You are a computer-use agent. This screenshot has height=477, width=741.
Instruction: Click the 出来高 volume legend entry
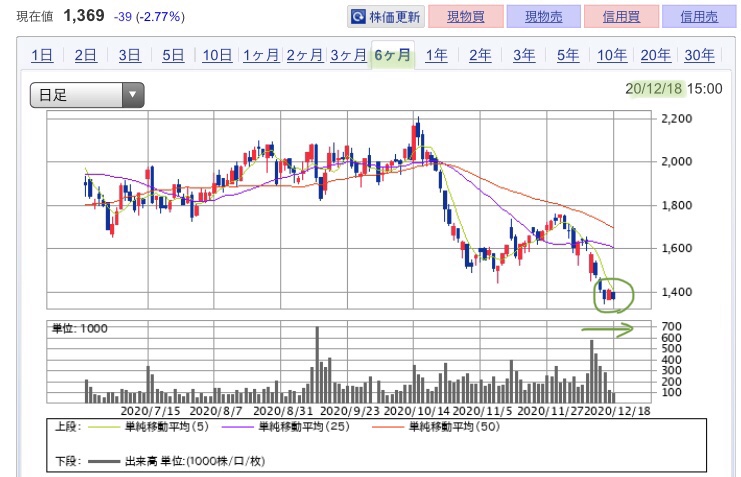176,461
